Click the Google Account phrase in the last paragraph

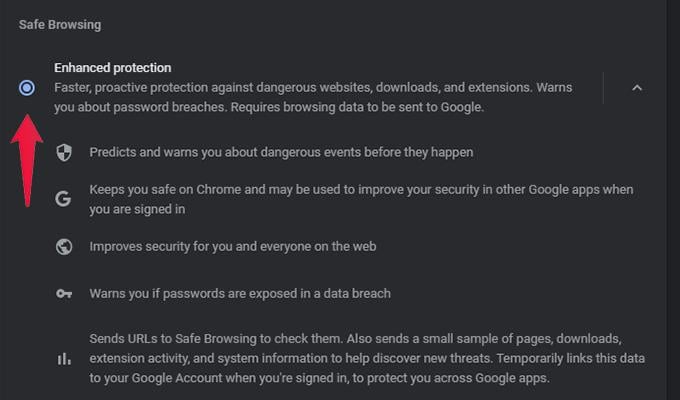tap(177, 378)
